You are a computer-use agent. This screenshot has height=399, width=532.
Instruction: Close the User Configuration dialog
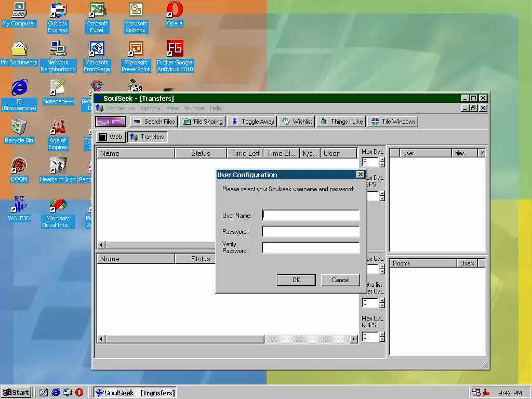point(360,175)
